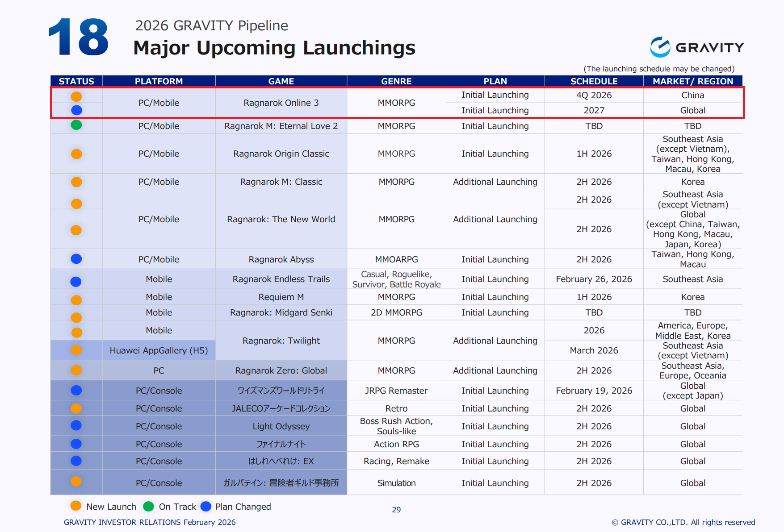
Task: Click the page number 29
Action: [x=396, y=510]
